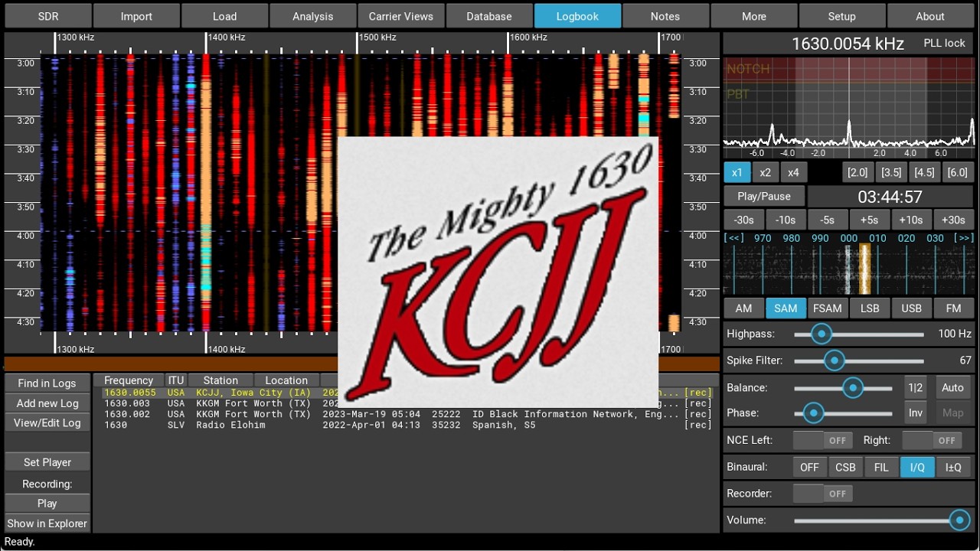Open the Carrier Views tab

click(x=401, y=16)
